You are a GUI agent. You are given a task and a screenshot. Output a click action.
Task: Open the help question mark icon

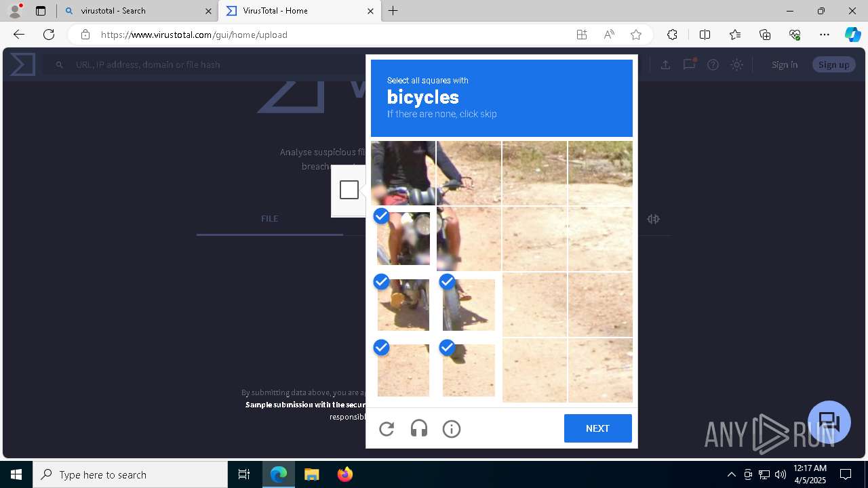coord(713,64)
